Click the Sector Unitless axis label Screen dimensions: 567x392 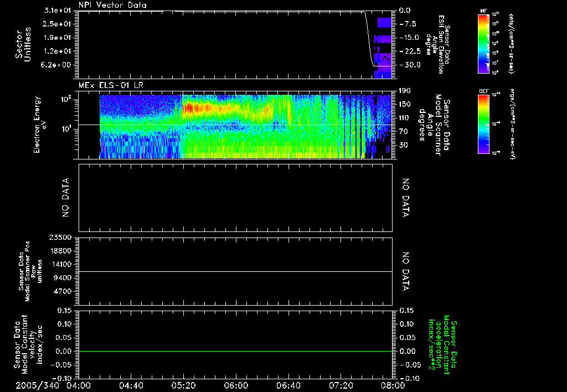23,44
